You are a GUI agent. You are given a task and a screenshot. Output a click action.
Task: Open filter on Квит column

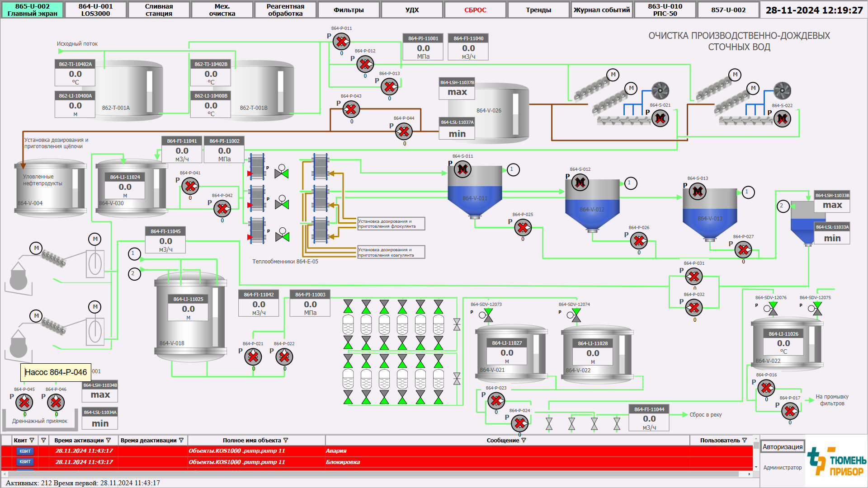32,440
